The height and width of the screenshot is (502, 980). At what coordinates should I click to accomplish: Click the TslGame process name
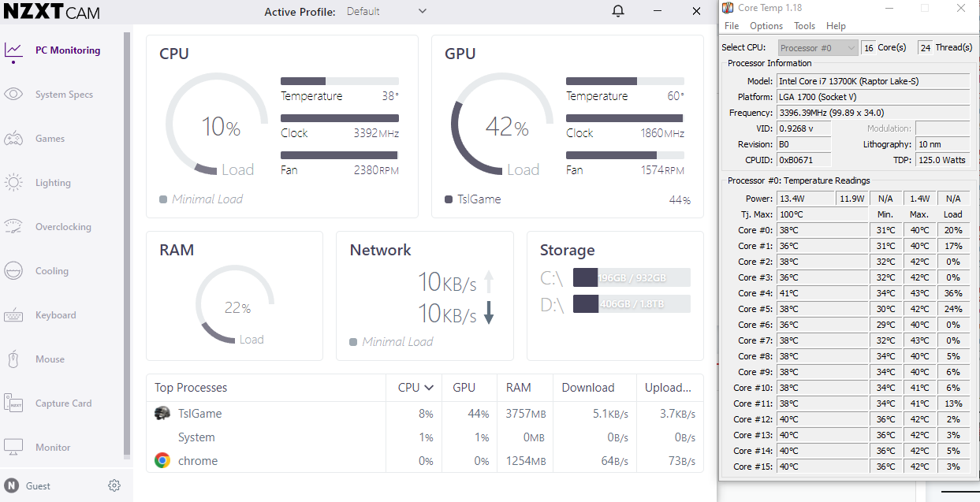[200, 414]
